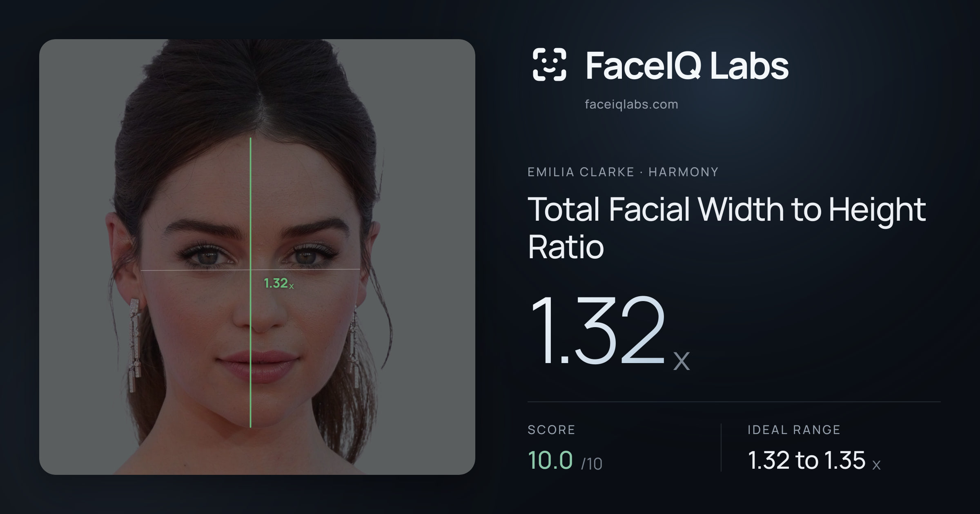Select the 'EMILIA CLARKE · HARMONY' label
The image size is (980, 514).
pos(623,172)
